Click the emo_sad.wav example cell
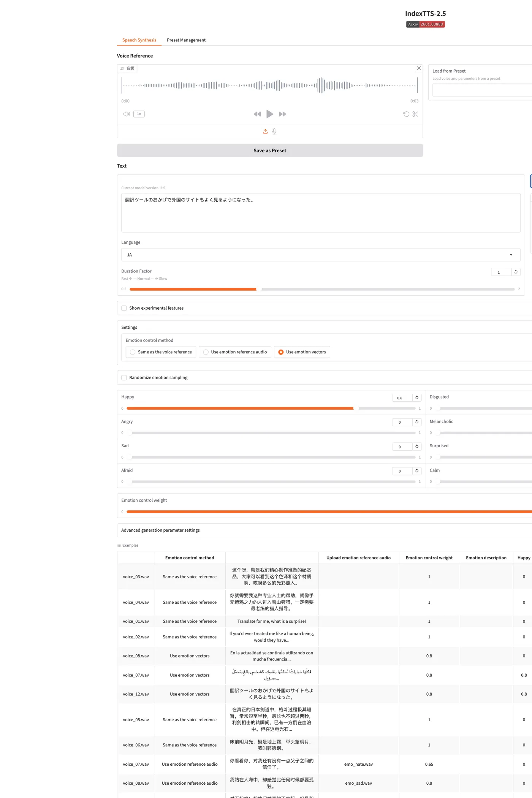The width and height of the screenshot is (532, 798). point(359,783)
